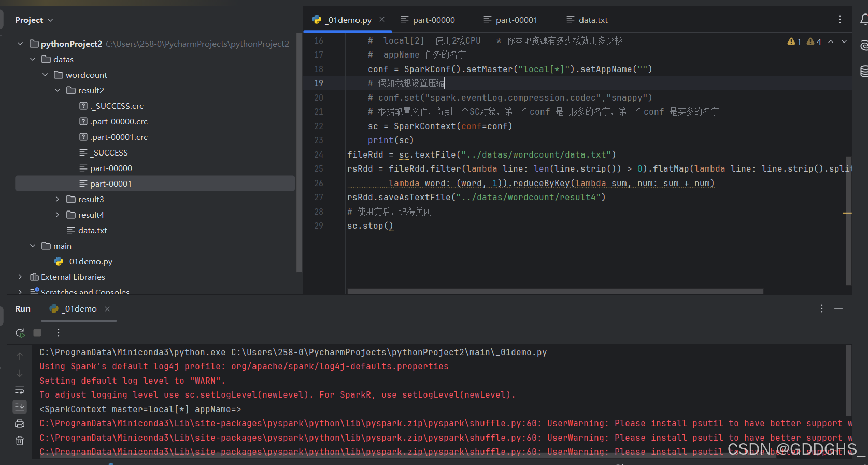The image size is (868, 465).
Task: Click the yellow warning stripe marker
Action: tap(848, 213)
